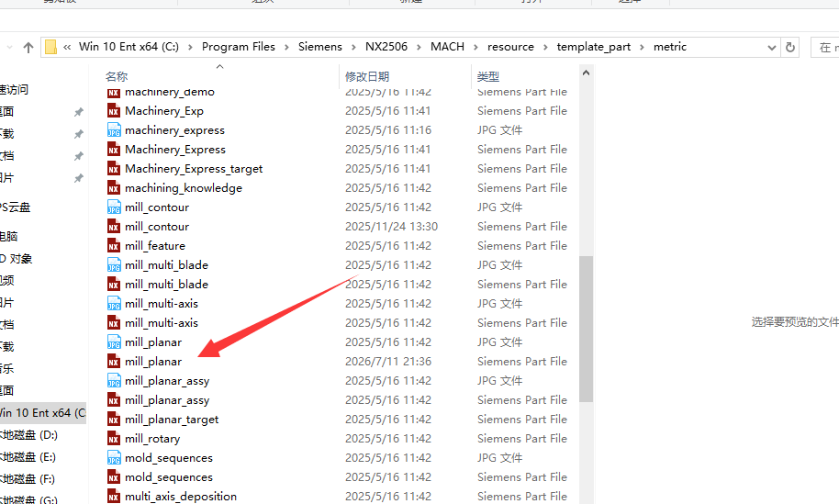Viewport: 839px width, 504px height.
Task: Select JPG icon of mill_multi-axis image
Action: click(x=114, y=303)
